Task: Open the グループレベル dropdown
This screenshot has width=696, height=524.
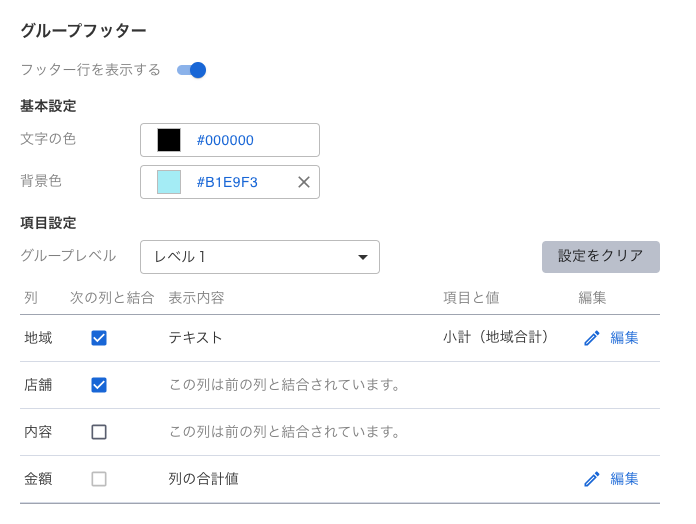Action: point(259,257)
